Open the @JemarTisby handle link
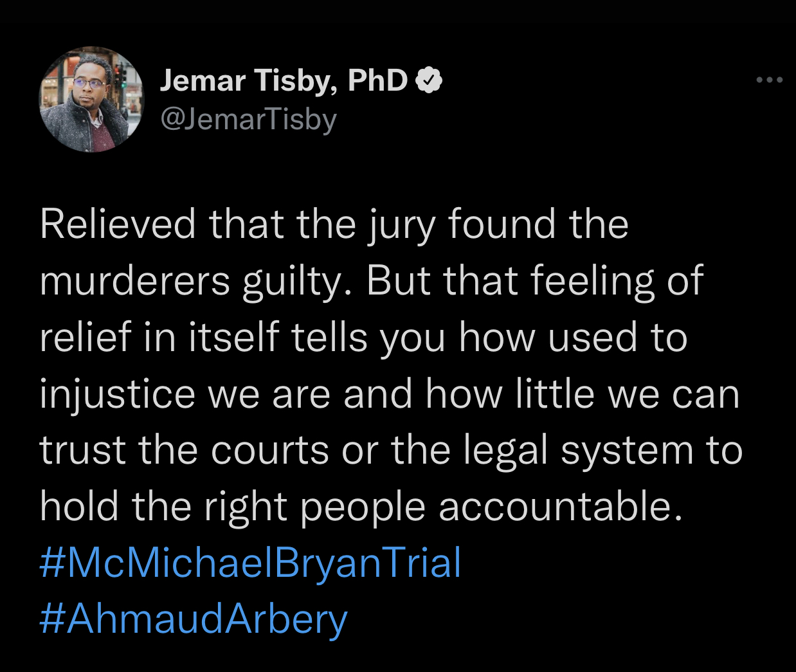Screen dimensions: 796x672 [248, 119]
